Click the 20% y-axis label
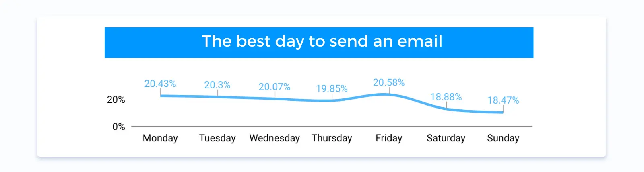Image resolution: width=644 pixels, height=172 pixels. point(116,100)
